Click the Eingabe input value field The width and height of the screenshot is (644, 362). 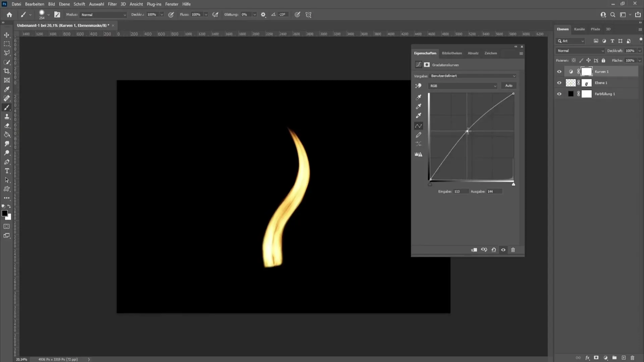pyautogui.click(x=461, y=192)
